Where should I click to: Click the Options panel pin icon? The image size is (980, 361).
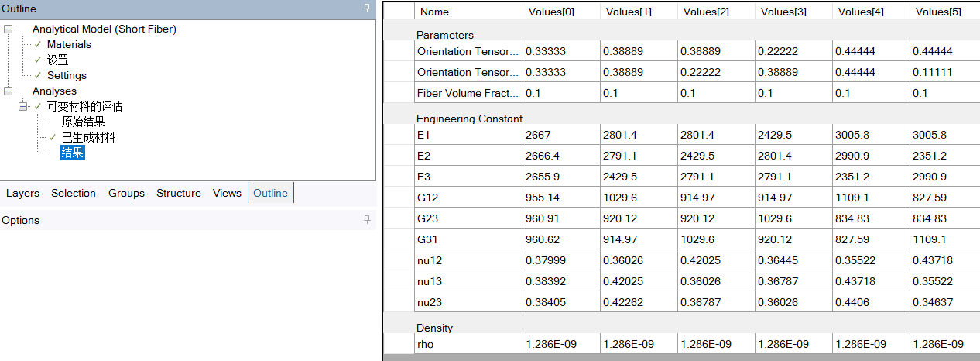[367, 220]
